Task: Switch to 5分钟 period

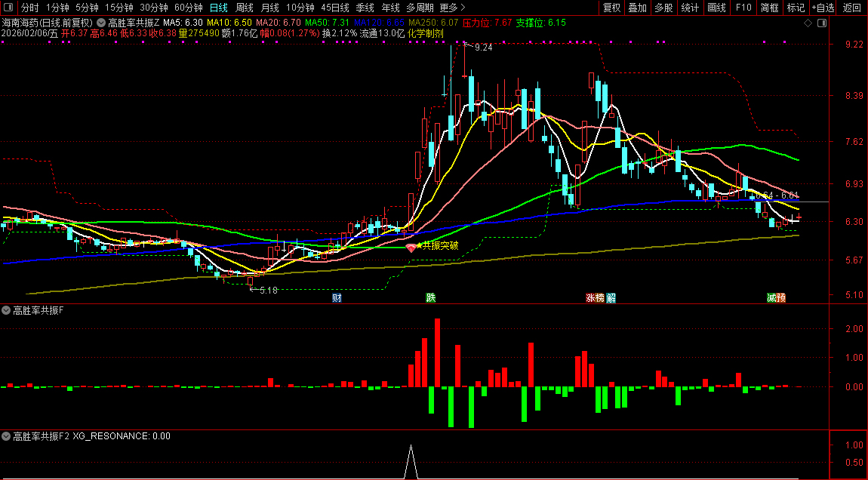Action: 87,8
